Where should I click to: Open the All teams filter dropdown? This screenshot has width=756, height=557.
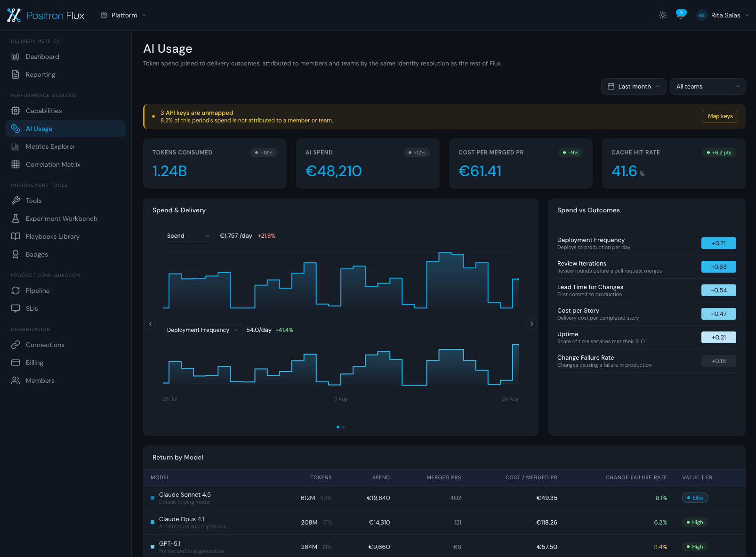[708, 86]
